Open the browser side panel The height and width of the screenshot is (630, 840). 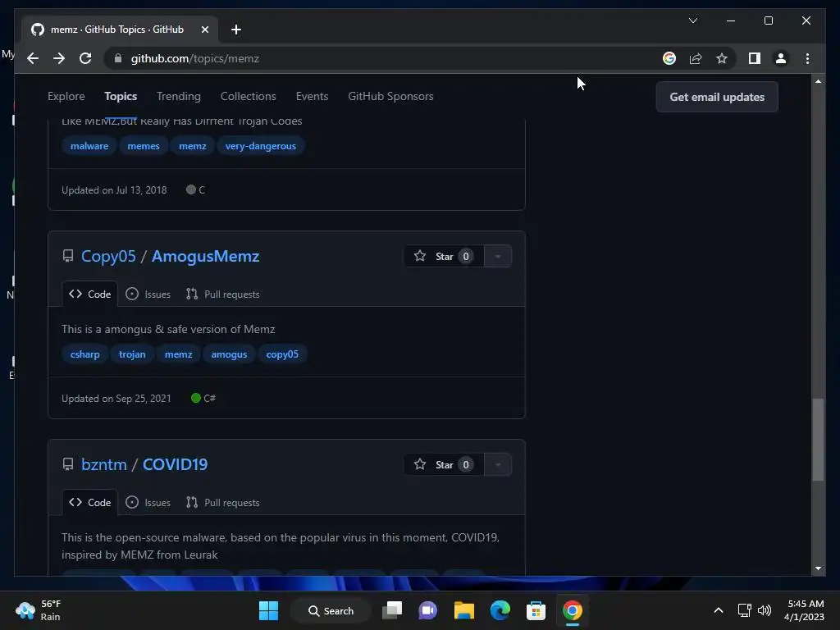pyautogui.click(x=755, y=58)
